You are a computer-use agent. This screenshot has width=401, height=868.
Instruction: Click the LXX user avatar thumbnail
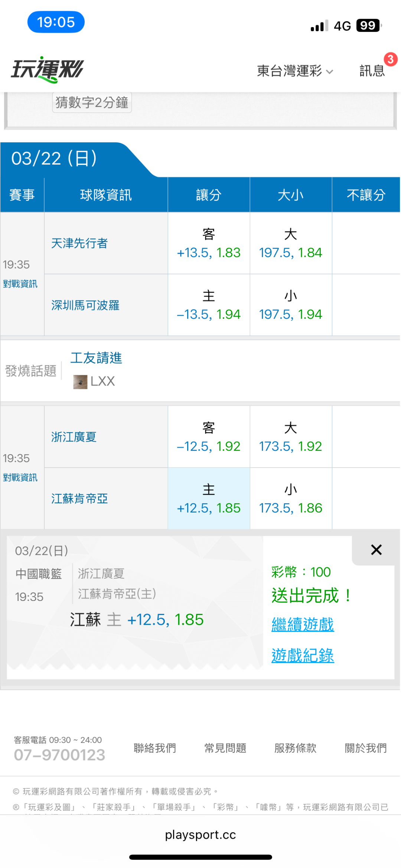click(x=80, y=381)
